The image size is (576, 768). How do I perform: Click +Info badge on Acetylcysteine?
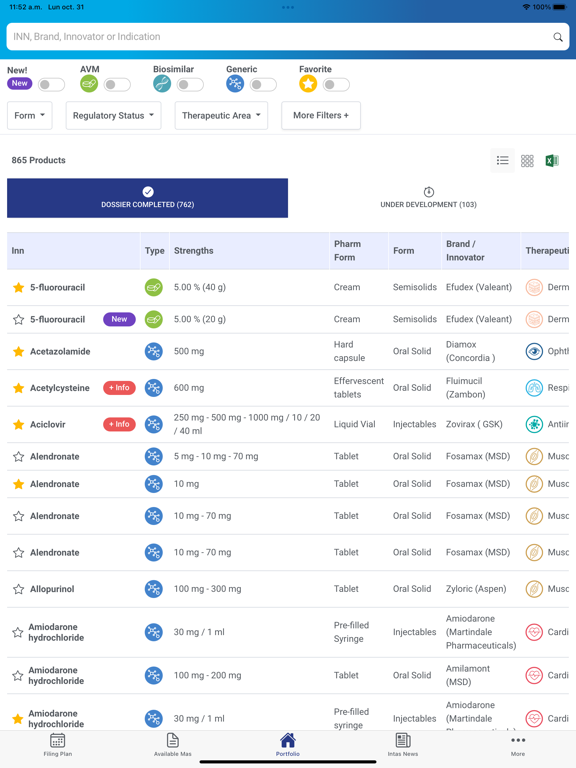point(119,387)
